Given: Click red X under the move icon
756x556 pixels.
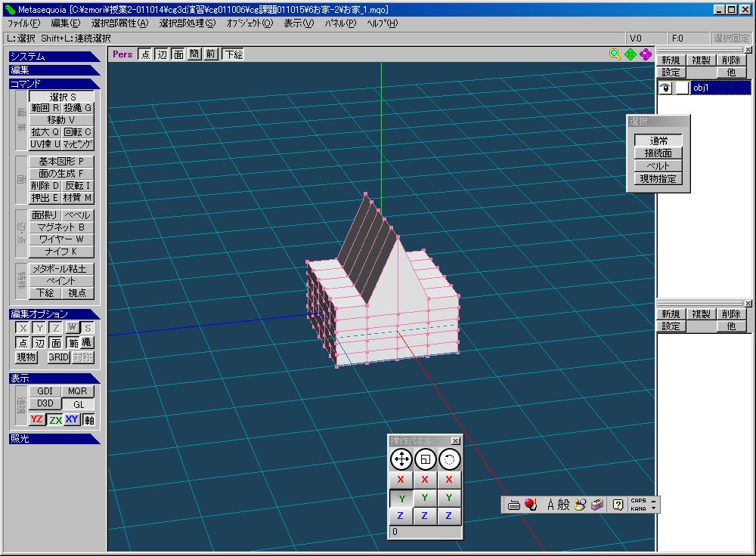Looking at the screenshot, I should tap(401, 480).
